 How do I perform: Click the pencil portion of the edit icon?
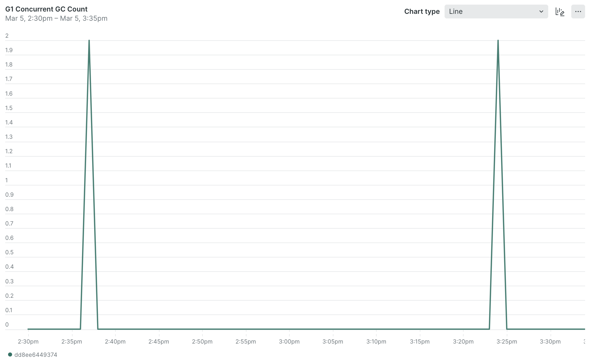[562, 13]
